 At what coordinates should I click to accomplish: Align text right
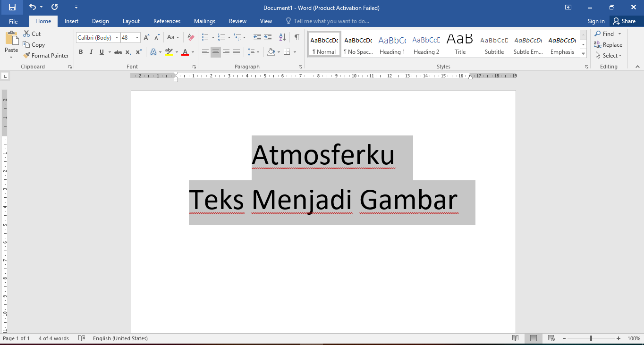[x=226, y=52]
